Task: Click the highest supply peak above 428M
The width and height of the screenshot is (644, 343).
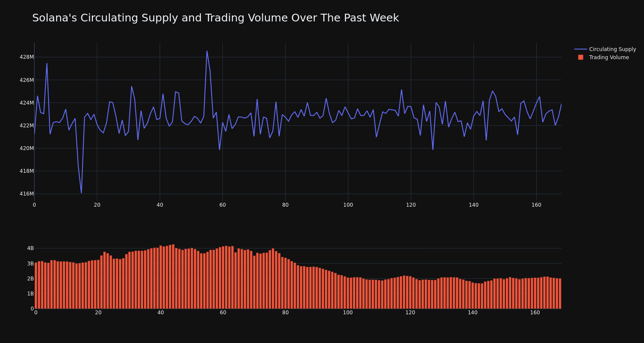Action: coord(207,51)
